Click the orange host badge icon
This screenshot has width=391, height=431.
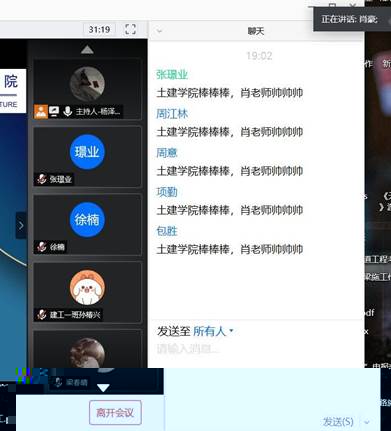pos(41,111)
